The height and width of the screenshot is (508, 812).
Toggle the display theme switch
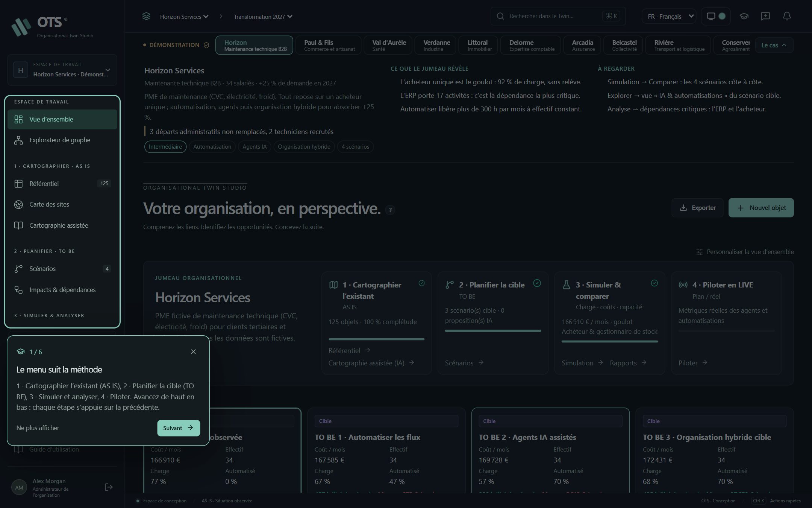tap(716, 16)
